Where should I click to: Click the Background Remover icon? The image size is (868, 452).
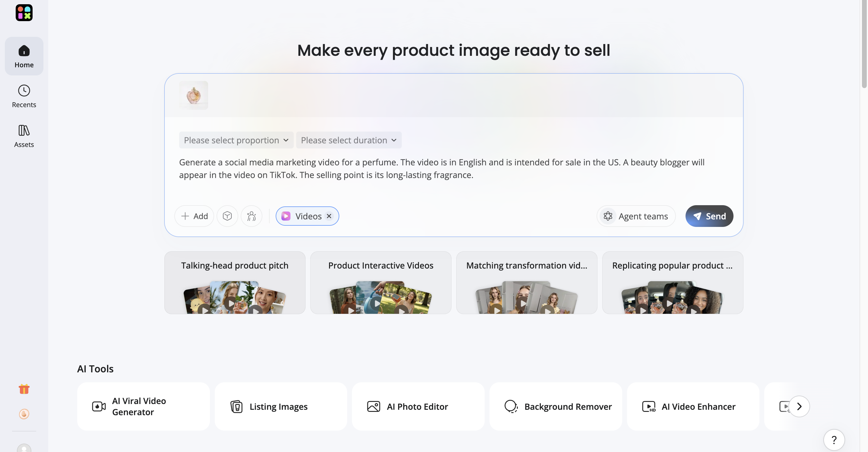pos(511,406)
